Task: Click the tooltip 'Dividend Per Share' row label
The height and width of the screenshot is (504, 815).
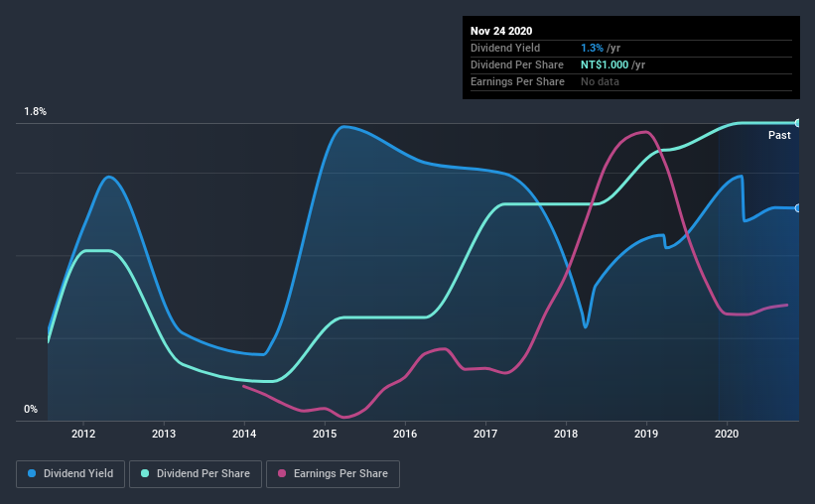Action: click(516, 64)
